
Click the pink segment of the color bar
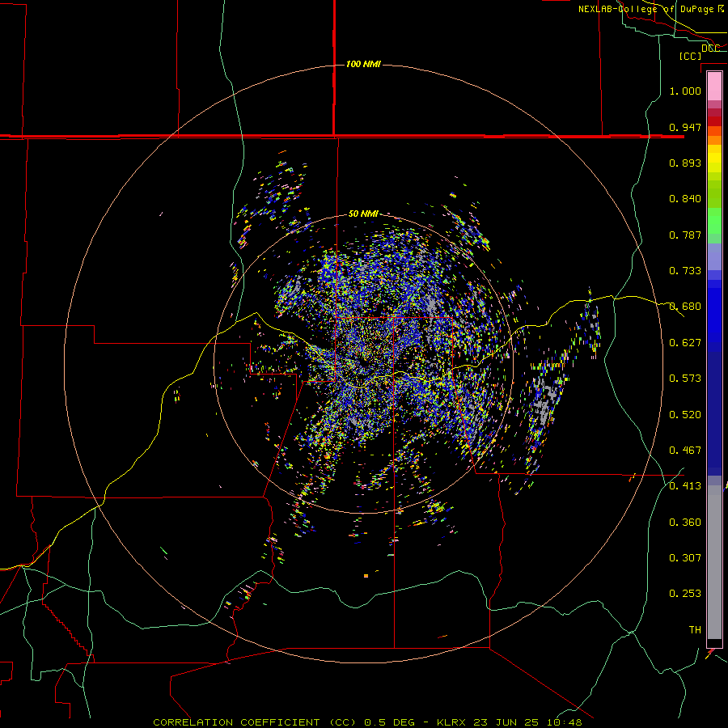[714, 86]
